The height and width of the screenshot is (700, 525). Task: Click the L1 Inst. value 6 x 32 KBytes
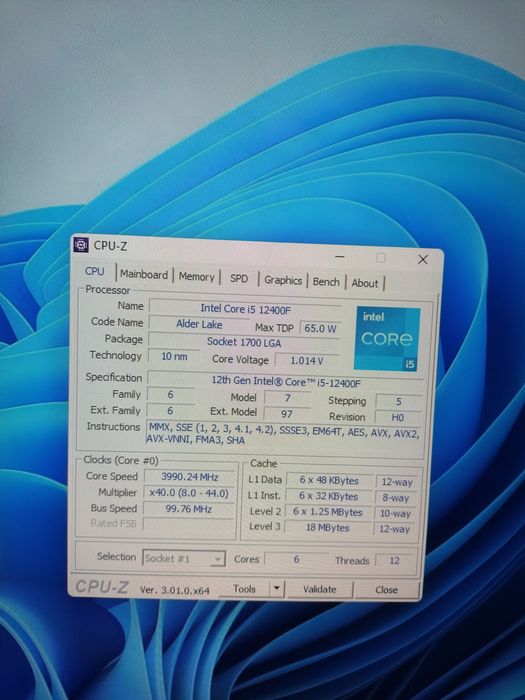click(329, 496)
